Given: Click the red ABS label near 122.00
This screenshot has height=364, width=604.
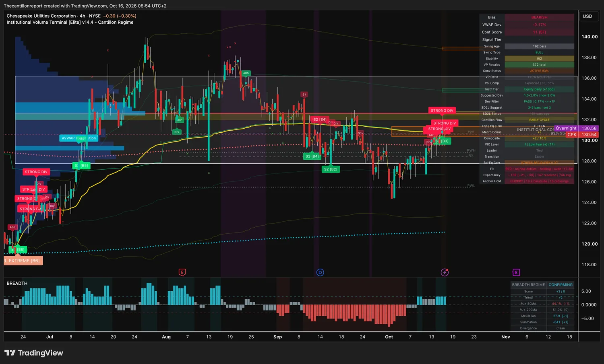Looking at the screenshot, I should [x=12, y=227].
